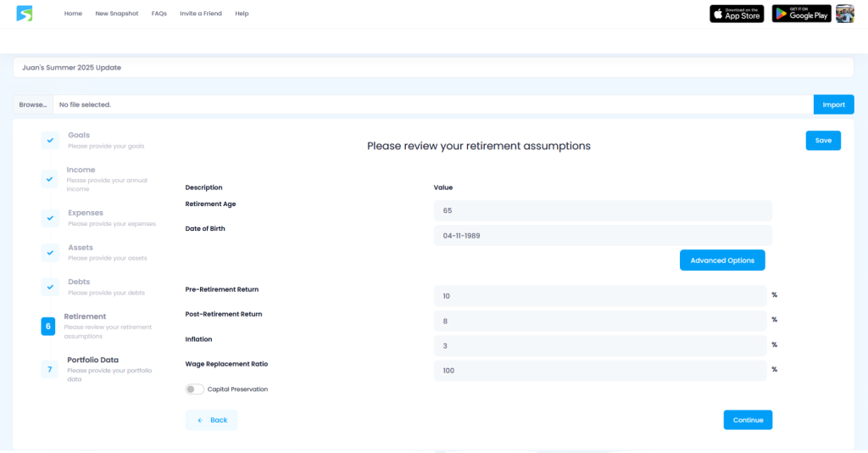Select the Goals step checkmark icon
This screenshot has width=868, height=453.
[x=50, y=140]
